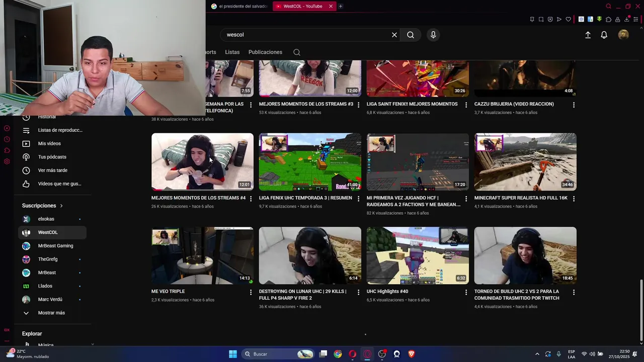Show hidden system tray icons chevron
Screen dimensions: 644x362
pos(537,354)
